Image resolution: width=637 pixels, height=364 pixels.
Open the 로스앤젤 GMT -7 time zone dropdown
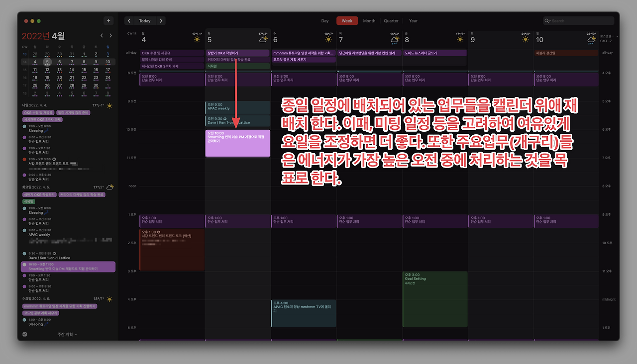click(609, 38)
